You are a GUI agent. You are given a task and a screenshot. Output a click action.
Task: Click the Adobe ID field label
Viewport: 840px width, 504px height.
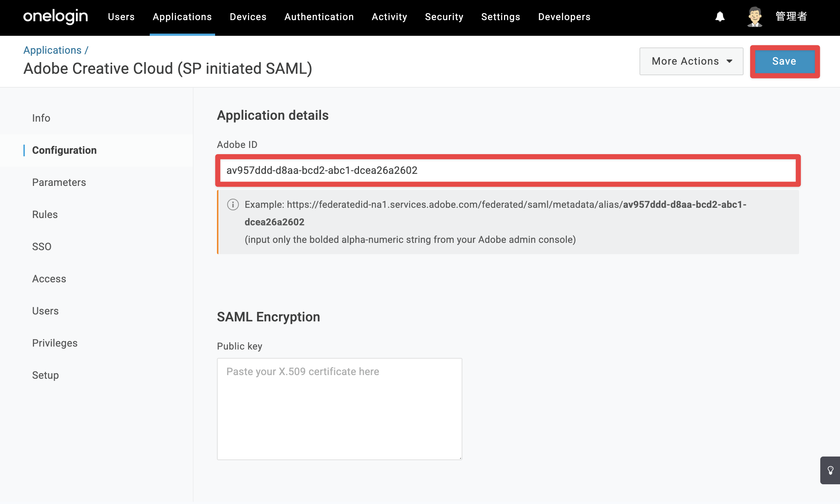pos(237,145)
